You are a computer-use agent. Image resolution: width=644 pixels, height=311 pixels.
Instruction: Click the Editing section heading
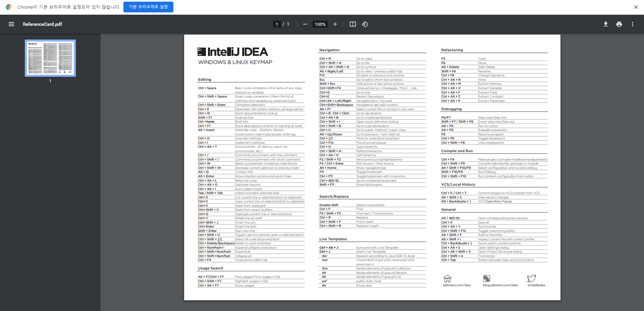tap(205, 80)
